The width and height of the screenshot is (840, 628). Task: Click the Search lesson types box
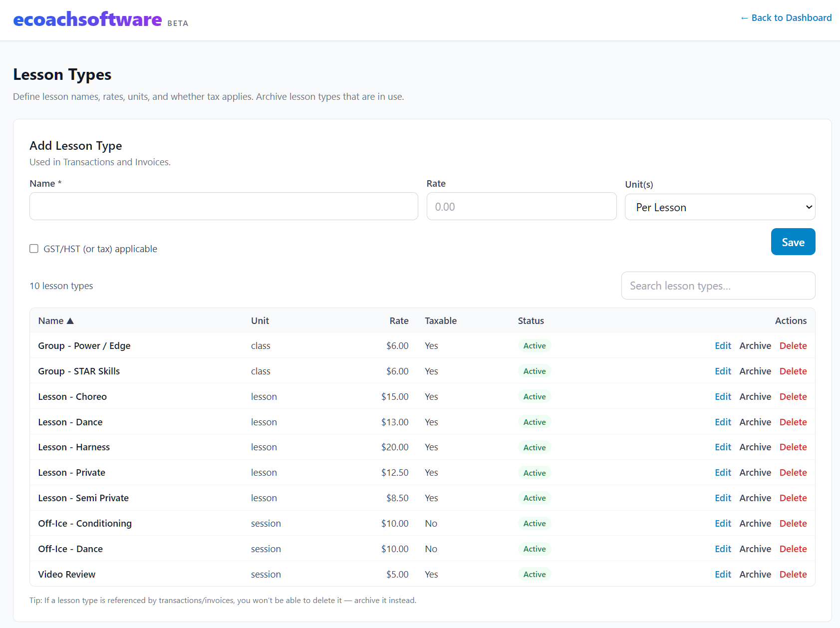click(718, 286)
